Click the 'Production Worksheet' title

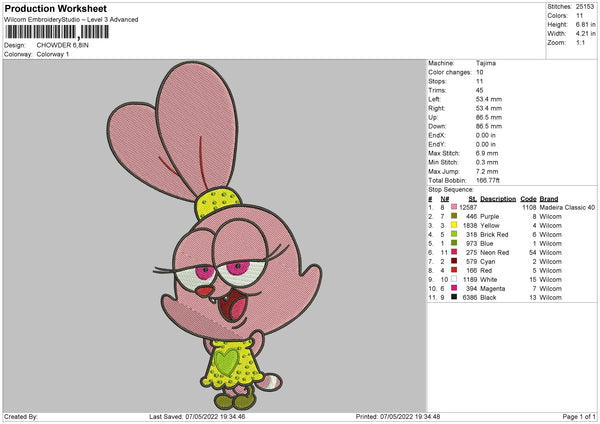[x=55, y=8]
